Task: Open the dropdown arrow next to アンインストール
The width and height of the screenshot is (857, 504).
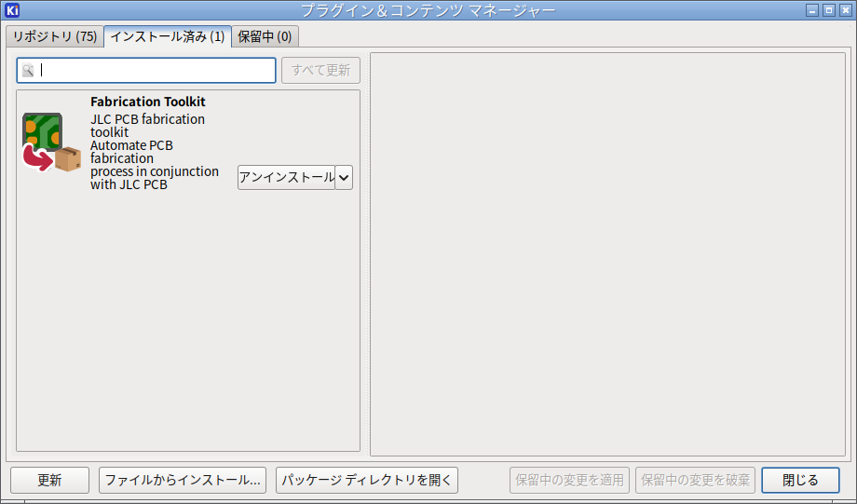Action: [344, 178]
